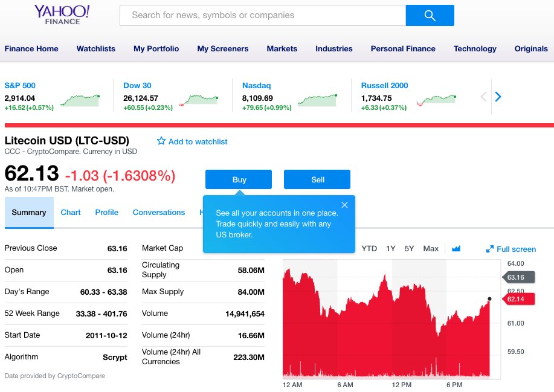Dismiss the US broker promo with its X
The height and width of the screenshot is (392, 554).
tap(345, 204)
